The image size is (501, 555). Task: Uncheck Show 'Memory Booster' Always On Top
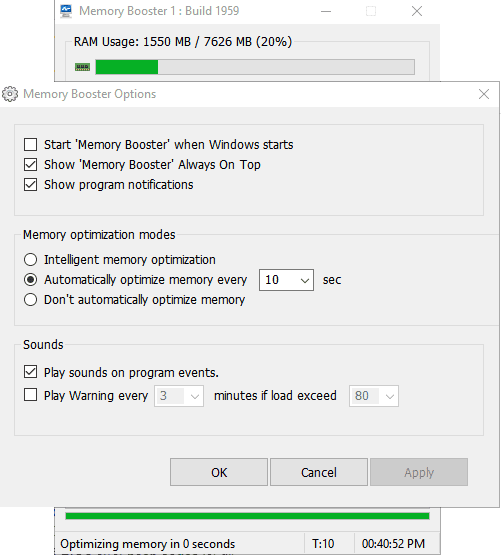(30, 165)
